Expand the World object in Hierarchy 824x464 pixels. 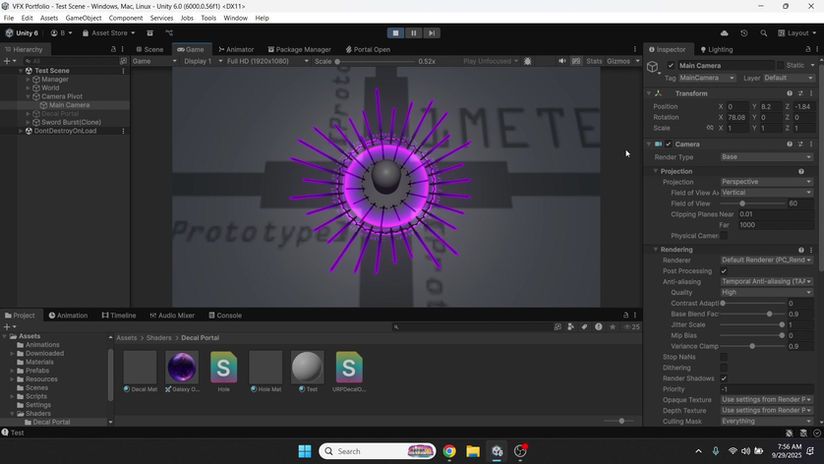coord(28,88)
